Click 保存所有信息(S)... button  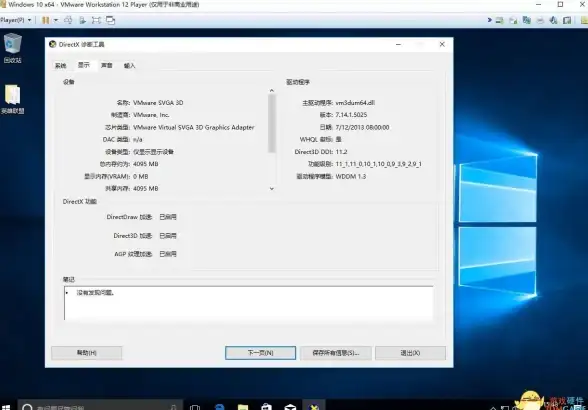point(336,353)
